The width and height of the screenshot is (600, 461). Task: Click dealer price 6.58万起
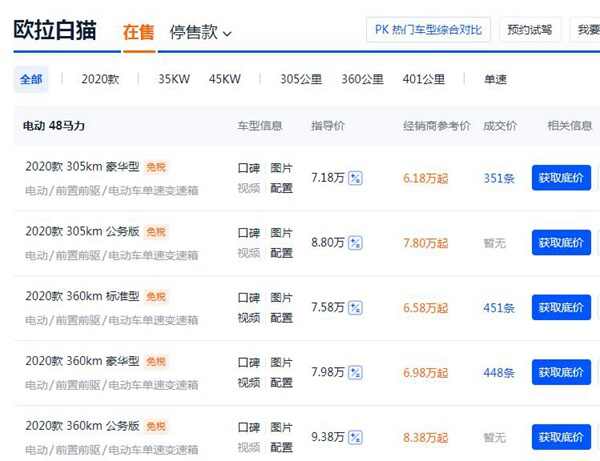[x=426, y=308]
